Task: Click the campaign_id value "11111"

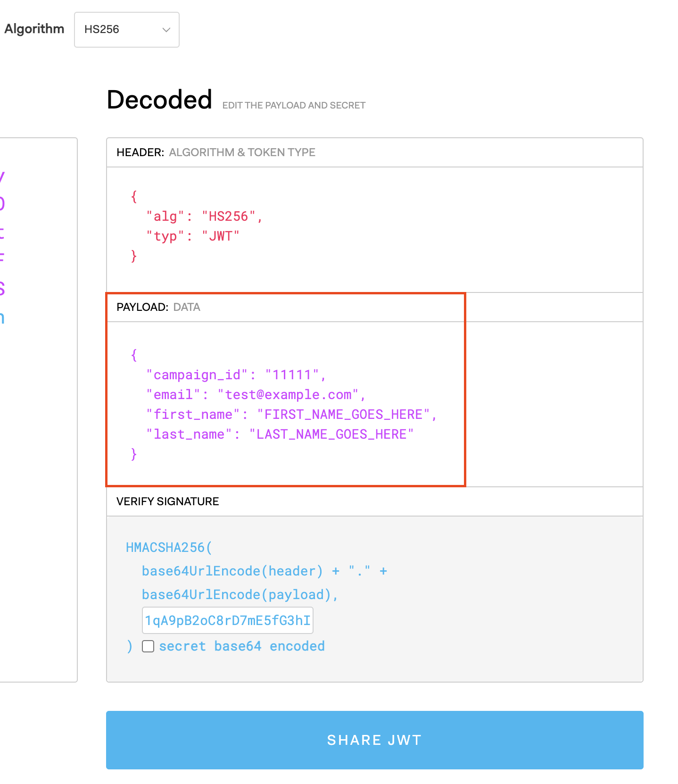Action: 292,375
